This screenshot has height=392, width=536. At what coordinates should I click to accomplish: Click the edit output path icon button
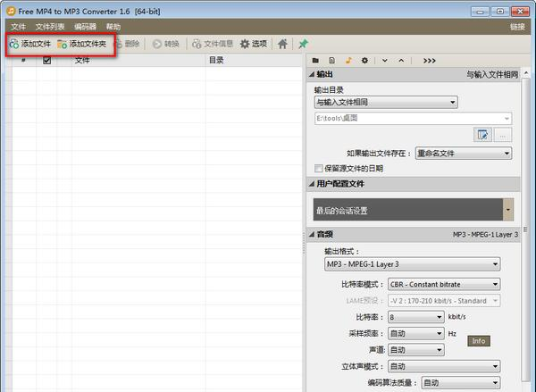(x=482, y=135)
